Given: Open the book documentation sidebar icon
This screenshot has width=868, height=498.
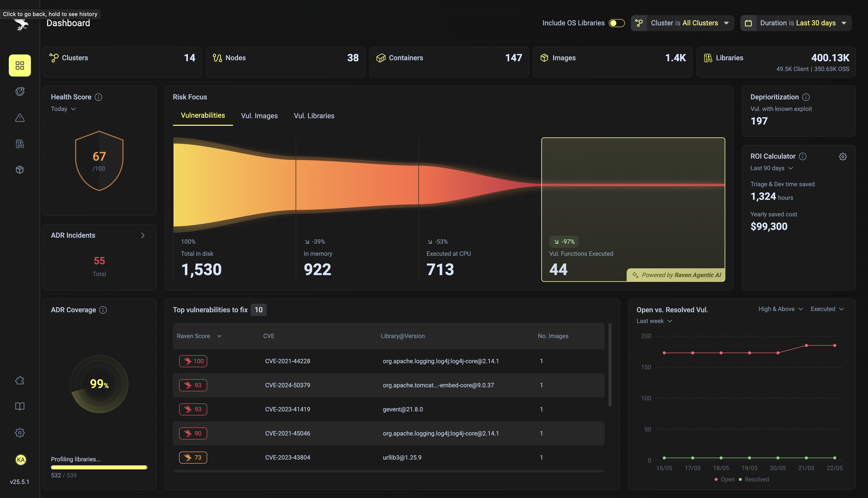Looking at the screenshot, I should pyautogui.click(x=20, y=406).
